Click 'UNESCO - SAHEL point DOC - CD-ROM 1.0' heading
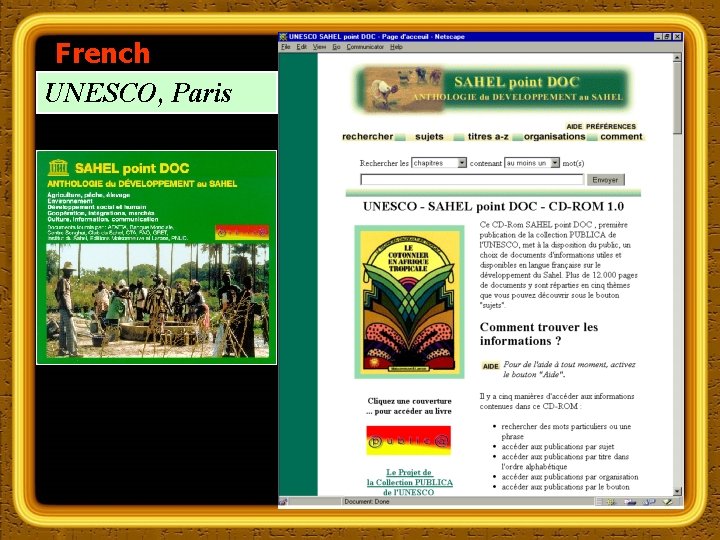The width and height of the screenshot is (720, 540). point(493,206)
